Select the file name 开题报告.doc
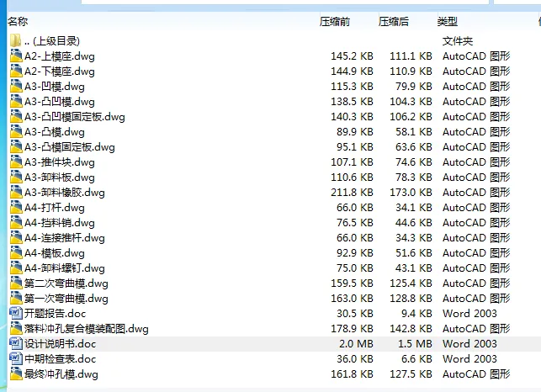The width and height of the screenshot is (541, 392). click(x=55, y=314)
